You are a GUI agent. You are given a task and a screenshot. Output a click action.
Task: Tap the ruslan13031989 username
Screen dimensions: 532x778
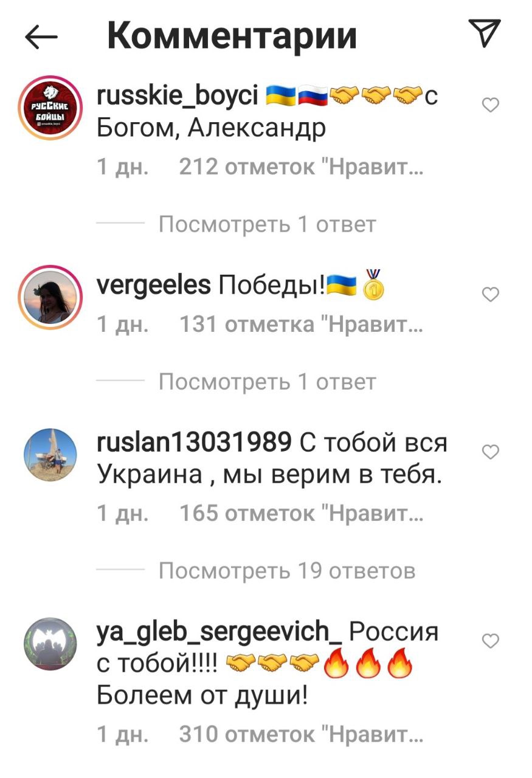[194, 443]
